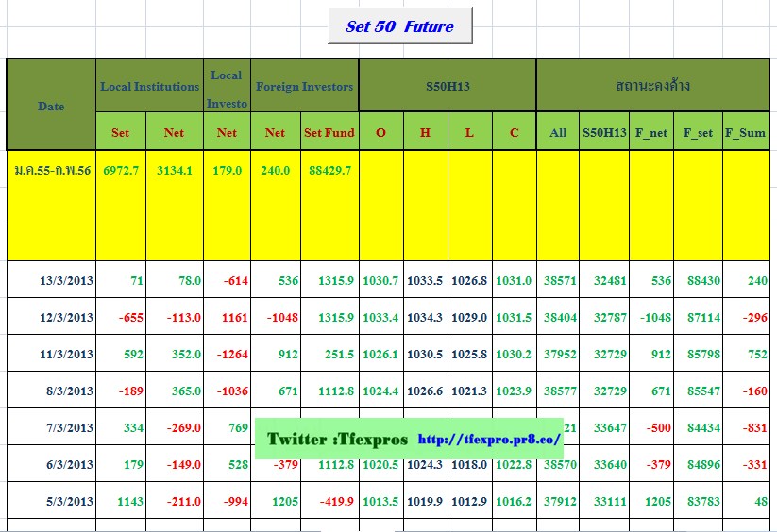Select the ม.ค.55-ก.พ.56 period cell
Image resolution: width=777 pixels, height=532 pixels.
pyautogui.click(x=51, y=170)
